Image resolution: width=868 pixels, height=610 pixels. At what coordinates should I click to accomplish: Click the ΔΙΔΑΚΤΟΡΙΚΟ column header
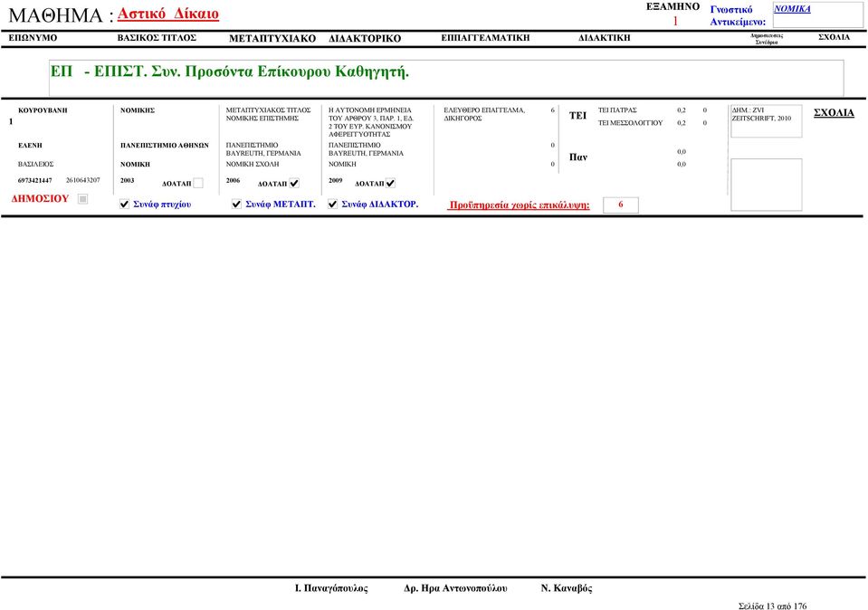tap(365, 39)
